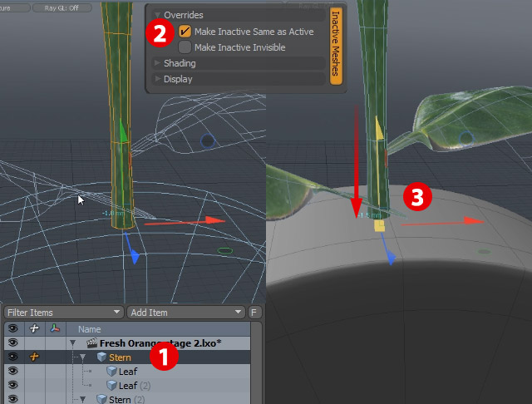Screen dimensions: 532x404
Task: Uncheck Make Inactive Same as Active
Action: (x=185, y=32)
